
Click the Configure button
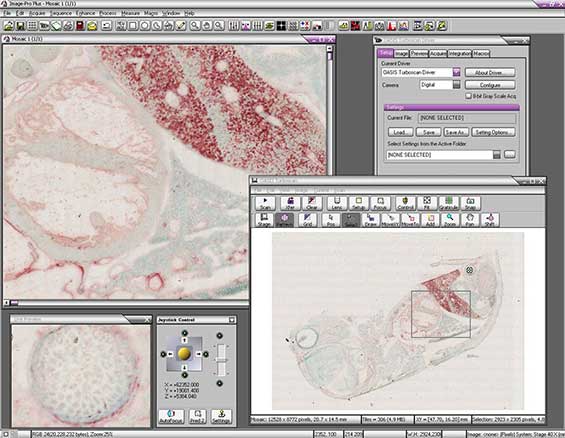490,85
